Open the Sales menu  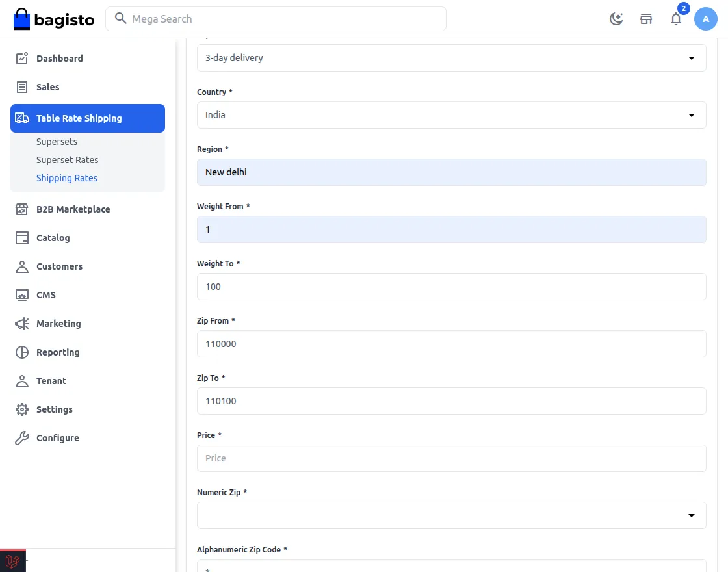[x=47, y=87]
